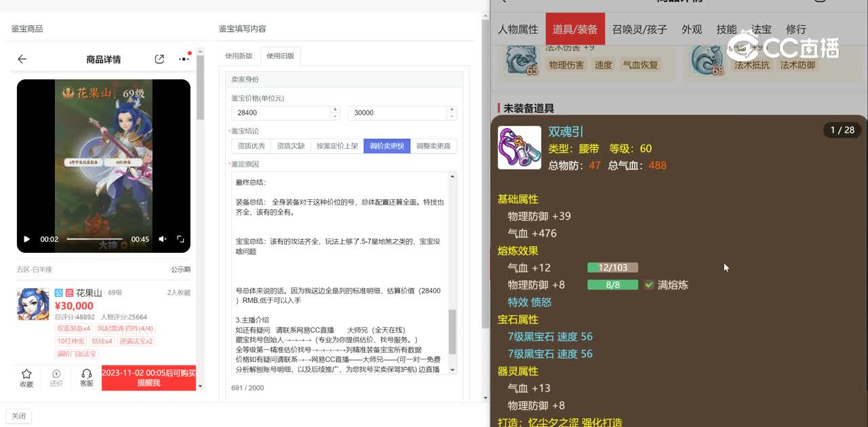The width and height of the screenshot is (868, 427).
Task: Increase the 28400 price with plus stepper
Action: 334,109
